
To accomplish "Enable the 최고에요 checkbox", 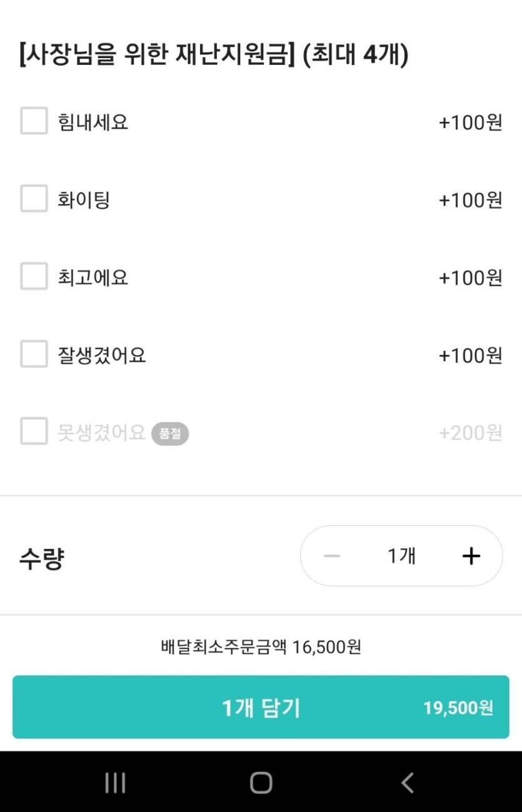I will [34, 277].
